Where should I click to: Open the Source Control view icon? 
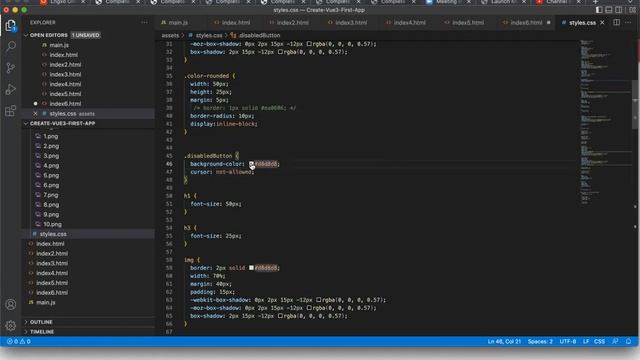[11, 68]
